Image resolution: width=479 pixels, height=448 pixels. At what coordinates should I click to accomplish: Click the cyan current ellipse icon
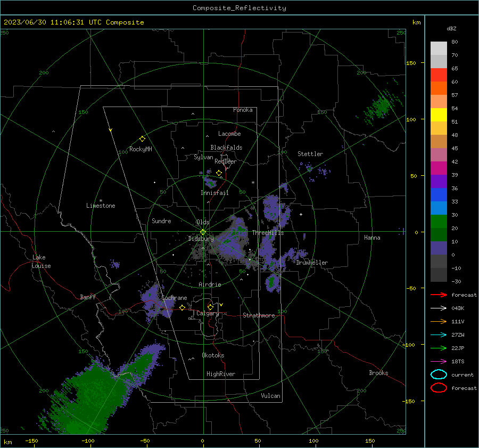[x=439, y=374]
